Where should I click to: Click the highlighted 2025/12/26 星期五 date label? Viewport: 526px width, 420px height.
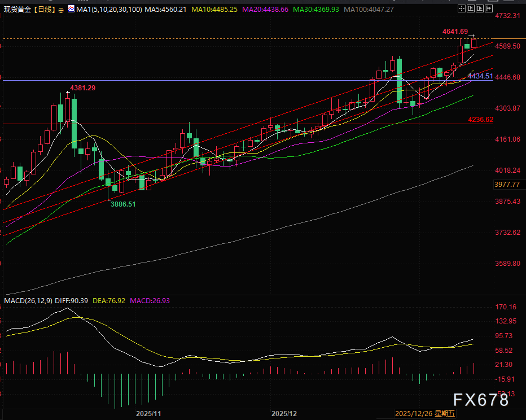425,414
